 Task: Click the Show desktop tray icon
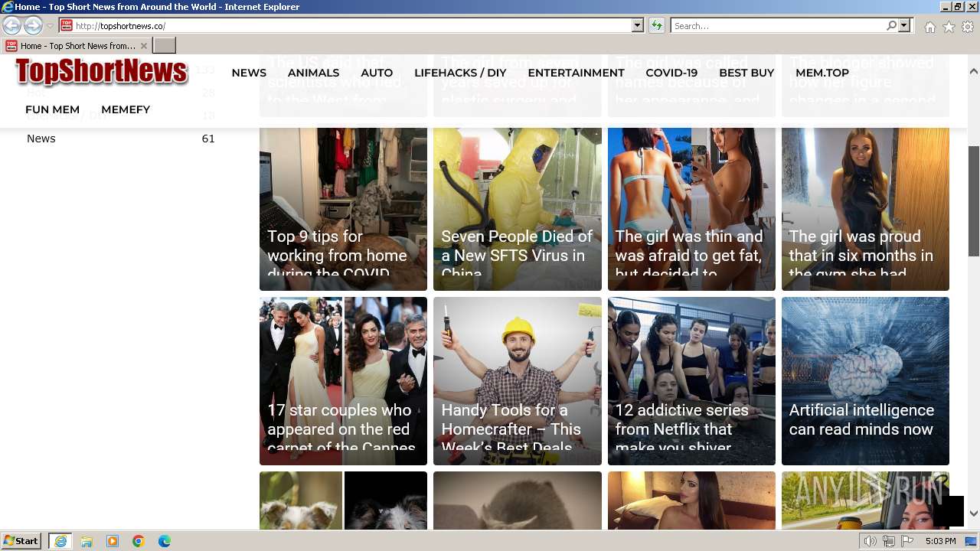coord(972,541)
